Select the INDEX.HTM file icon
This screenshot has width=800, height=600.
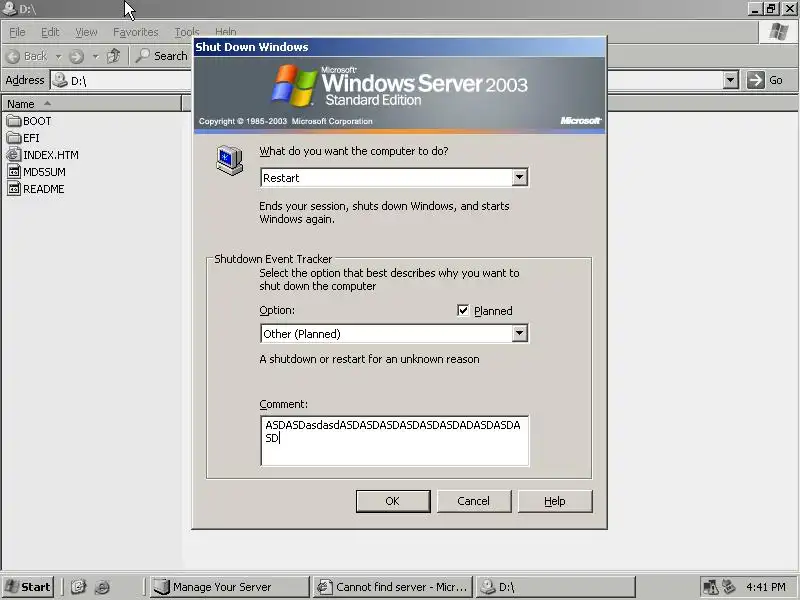14,155
